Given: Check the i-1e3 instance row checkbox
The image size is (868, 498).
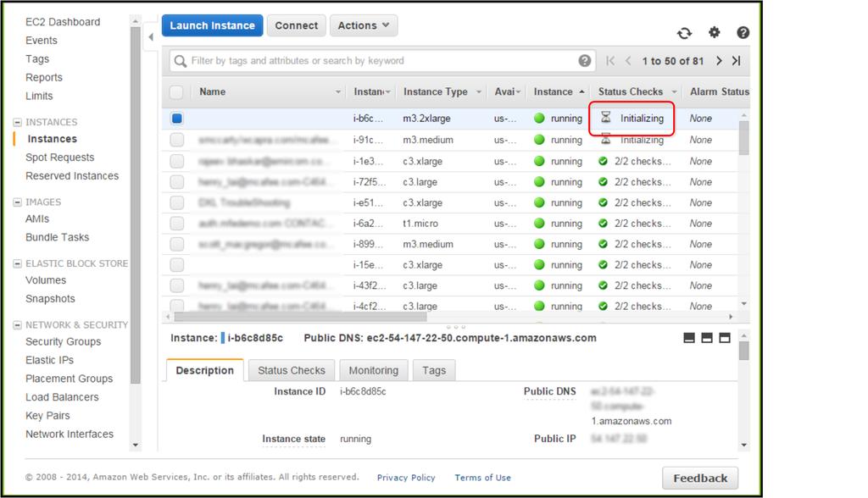Looking at the screenshot, I should click(176, 161).
